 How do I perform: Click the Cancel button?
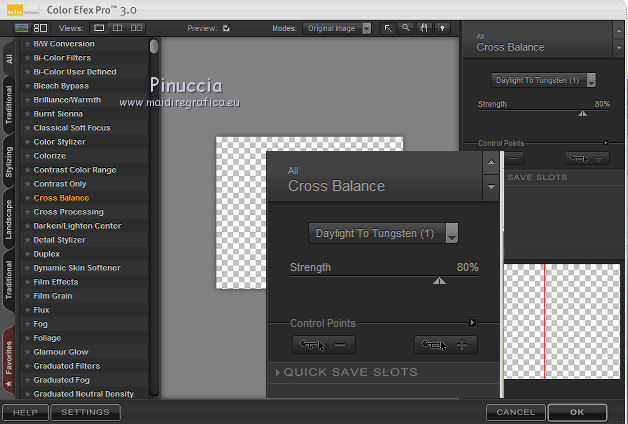[x=515, y=411]
